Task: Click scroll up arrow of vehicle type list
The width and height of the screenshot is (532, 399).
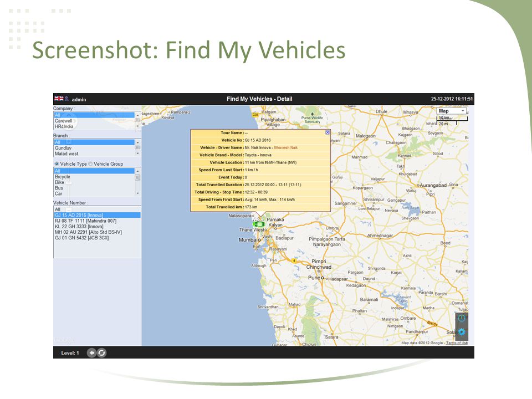Action: tap(137, 171)
